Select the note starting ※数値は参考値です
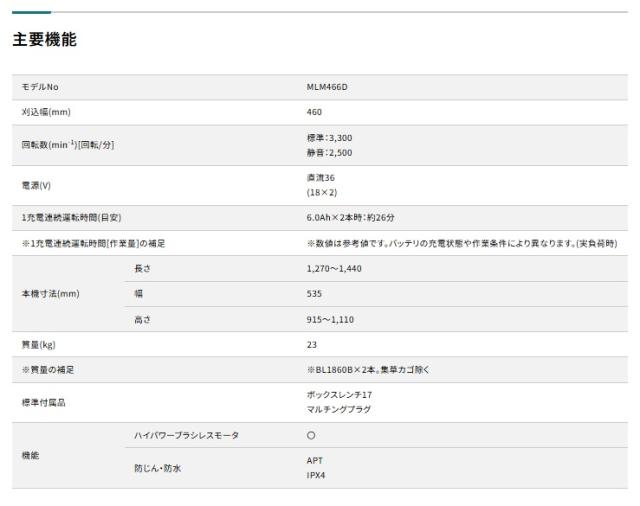The width and height of the screenshot is (640, 506). 462,244
